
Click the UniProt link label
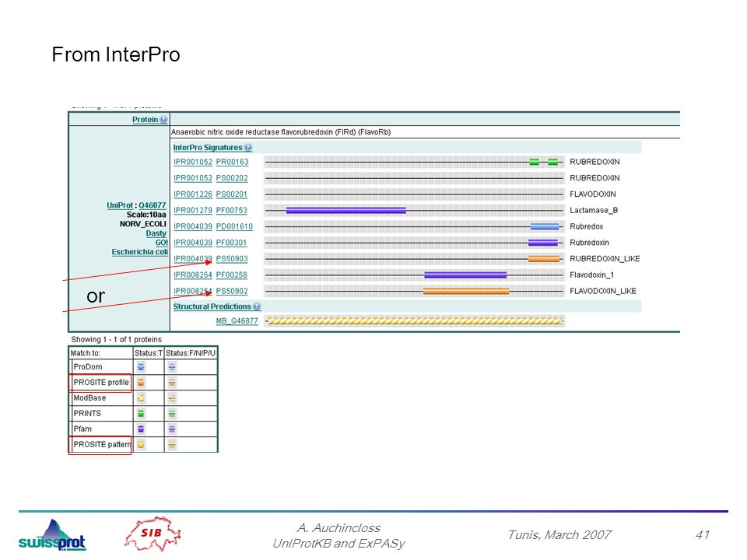point(120,205)
